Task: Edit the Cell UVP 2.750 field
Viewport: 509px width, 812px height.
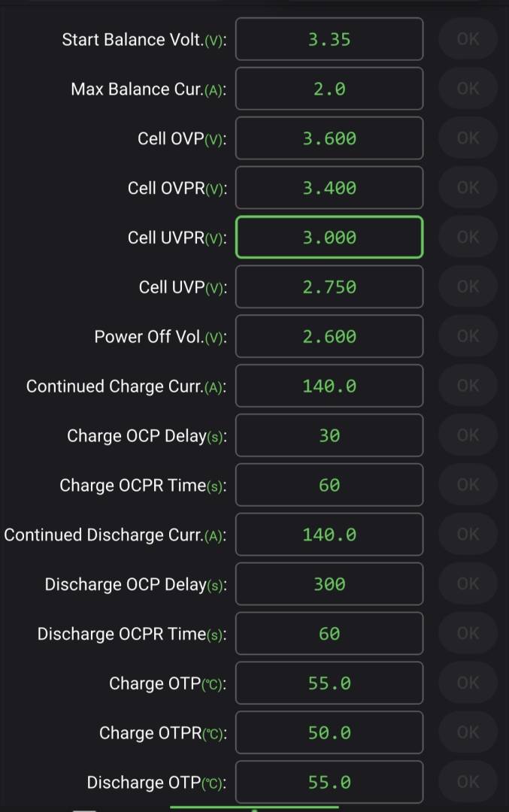Action: (x=329, y=287)
